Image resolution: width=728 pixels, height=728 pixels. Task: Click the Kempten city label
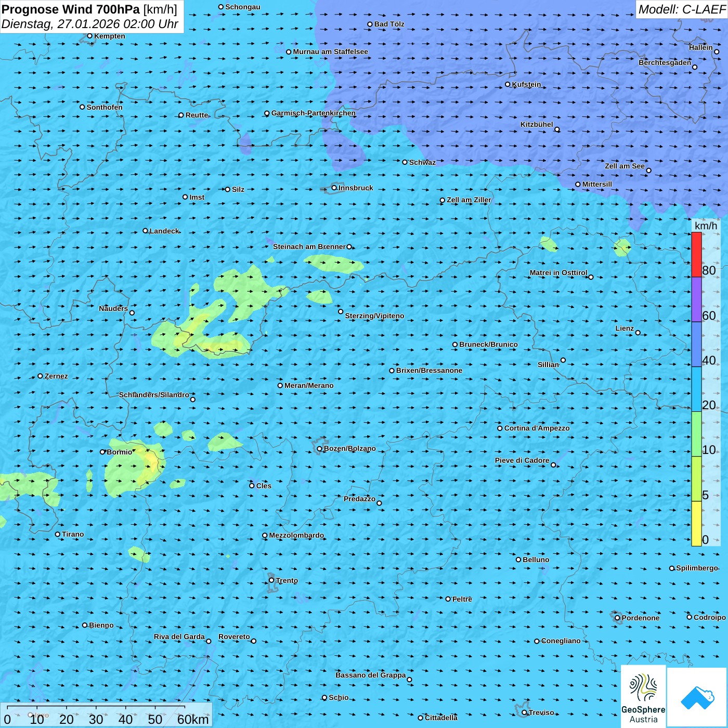(109, 36)
